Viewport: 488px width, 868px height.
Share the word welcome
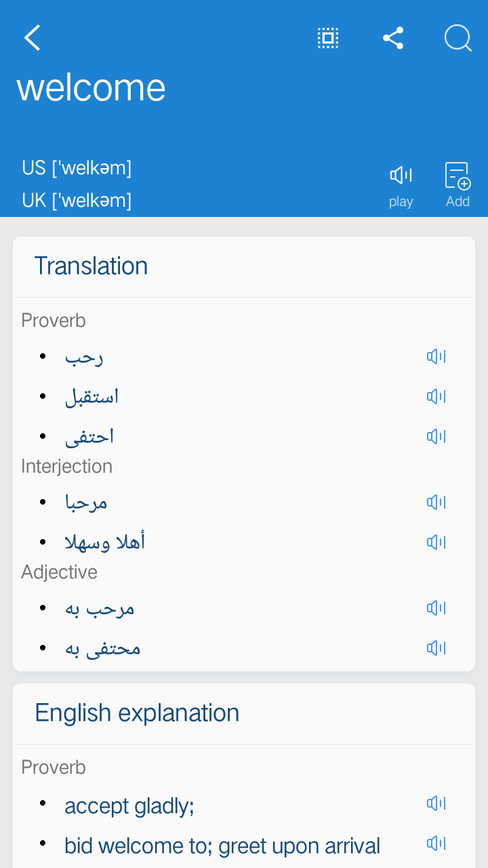393,38
